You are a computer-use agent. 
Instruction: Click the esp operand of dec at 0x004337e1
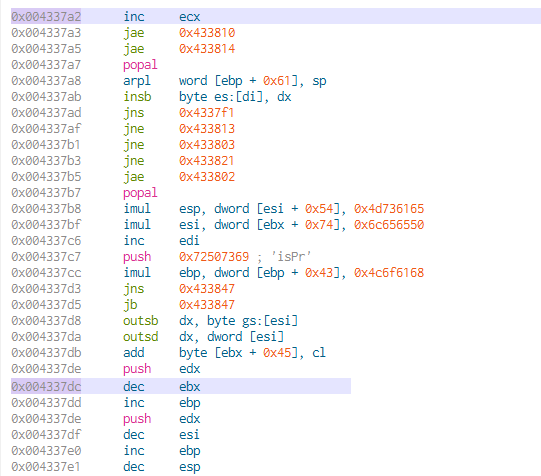(x=189, y=467)
